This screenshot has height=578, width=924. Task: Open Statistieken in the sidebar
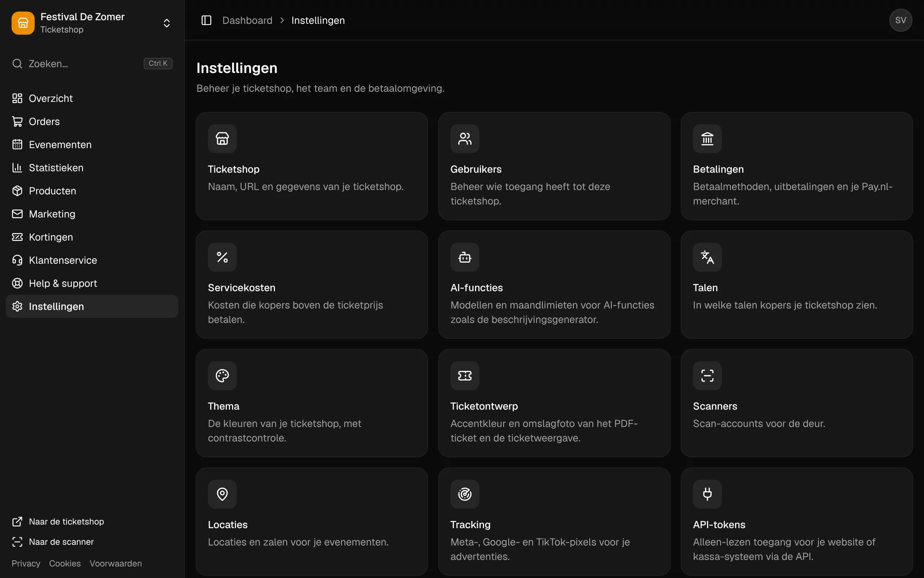pos(92,168)
